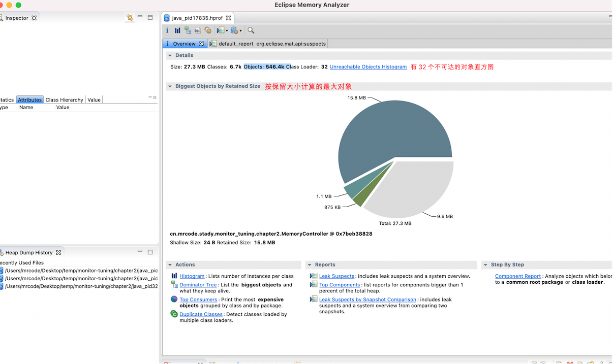Viewport: 613px width, 364px height.
Task: Close the Overview tab
Action: 202,44
